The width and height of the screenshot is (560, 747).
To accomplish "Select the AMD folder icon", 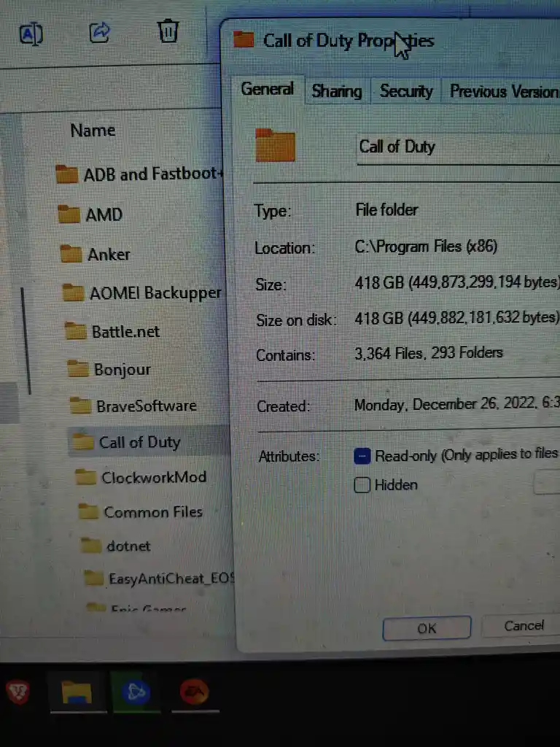I will [69, 214].
